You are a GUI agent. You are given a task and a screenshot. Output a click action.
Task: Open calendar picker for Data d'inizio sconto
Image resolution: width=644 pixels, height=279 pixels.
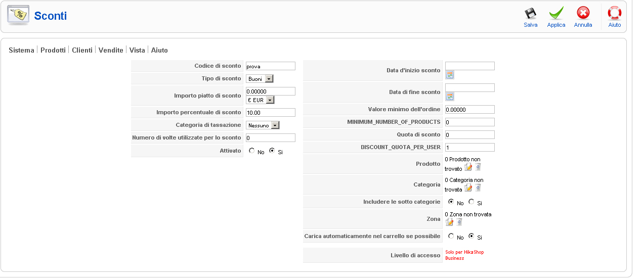pyautogui.click(x=449, y=75)
